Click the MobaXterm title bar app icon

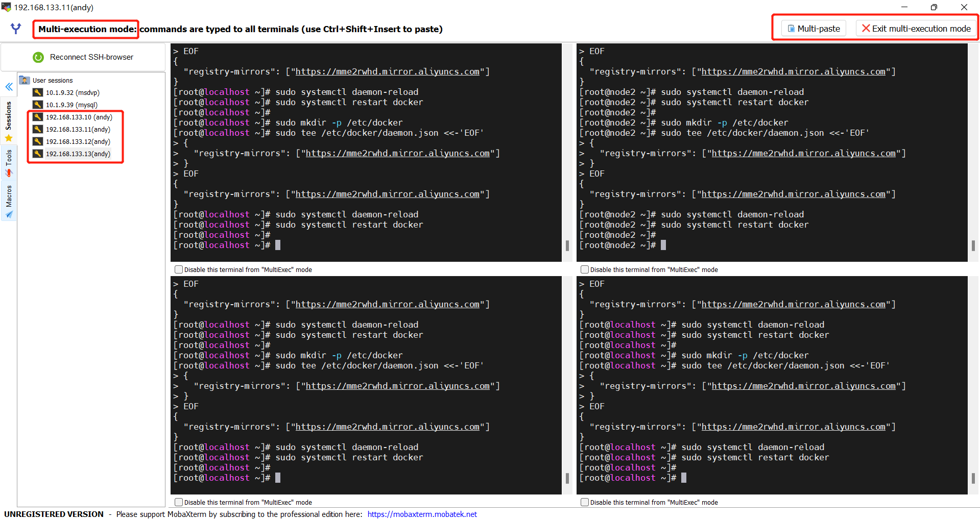click(6, 7)
